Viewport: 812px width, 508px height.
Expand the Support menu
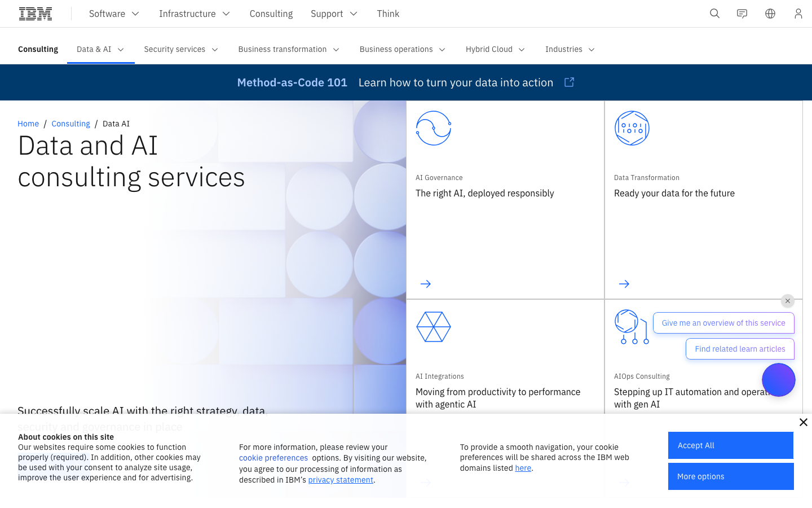334,14
